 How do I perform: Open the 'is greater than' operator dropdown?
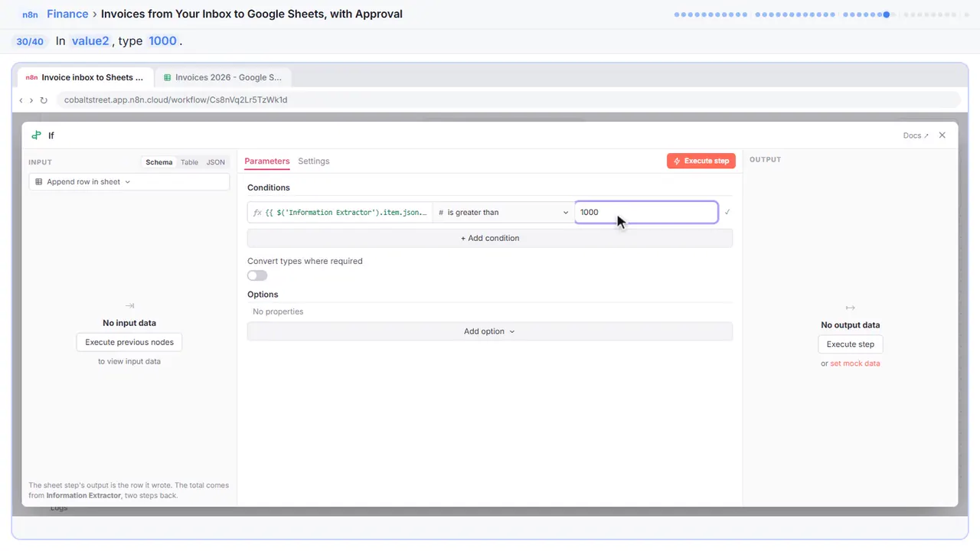[504, 212]
